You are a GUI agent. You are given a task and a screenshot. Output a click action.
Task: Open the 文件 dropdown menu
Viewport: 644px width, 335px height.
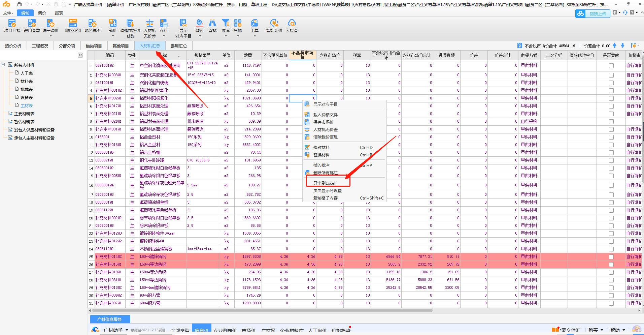click(x=8, y=13)
